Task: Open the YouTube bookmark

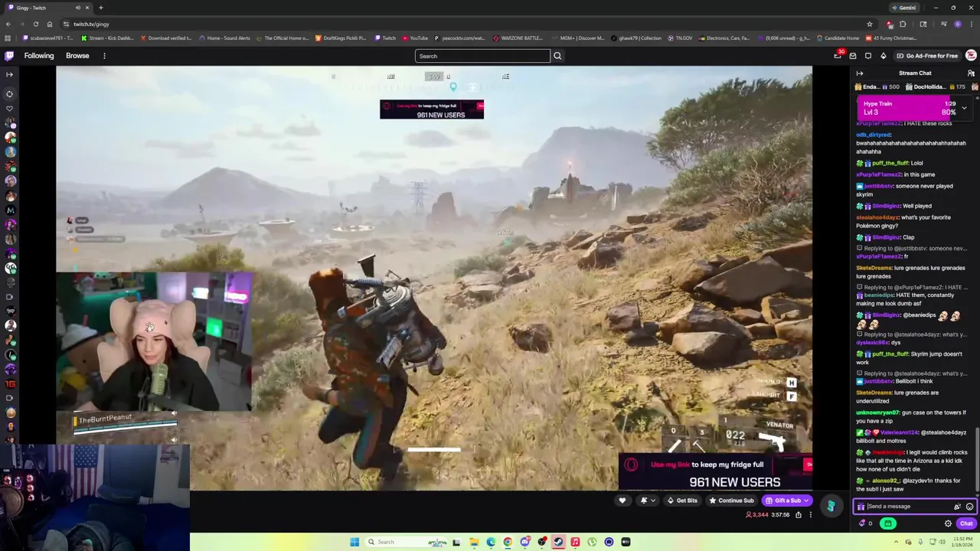Action: (415, 38)
